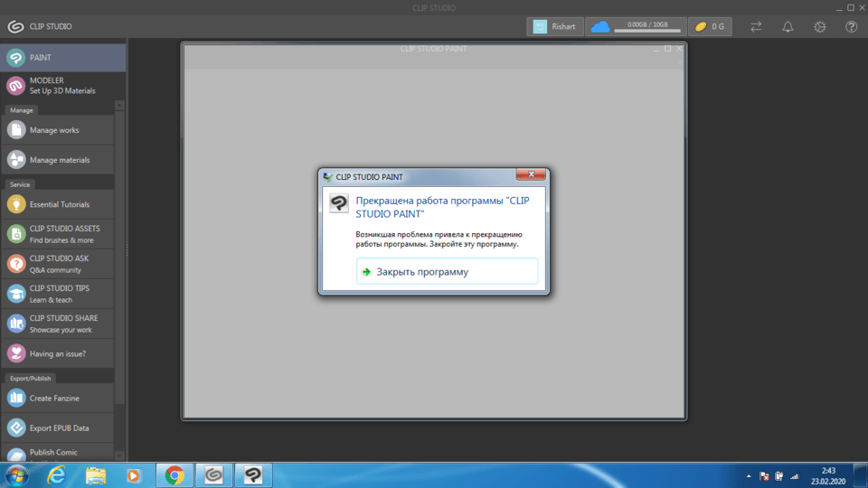Open CLIP STUDIO TIPS Learn & teach

click(58, 294)
